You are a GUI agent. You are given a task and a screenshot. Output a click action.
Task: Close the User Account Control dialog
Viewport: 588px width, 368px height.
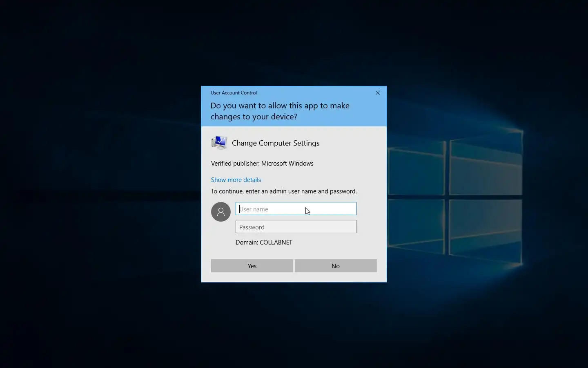point(378,93)
